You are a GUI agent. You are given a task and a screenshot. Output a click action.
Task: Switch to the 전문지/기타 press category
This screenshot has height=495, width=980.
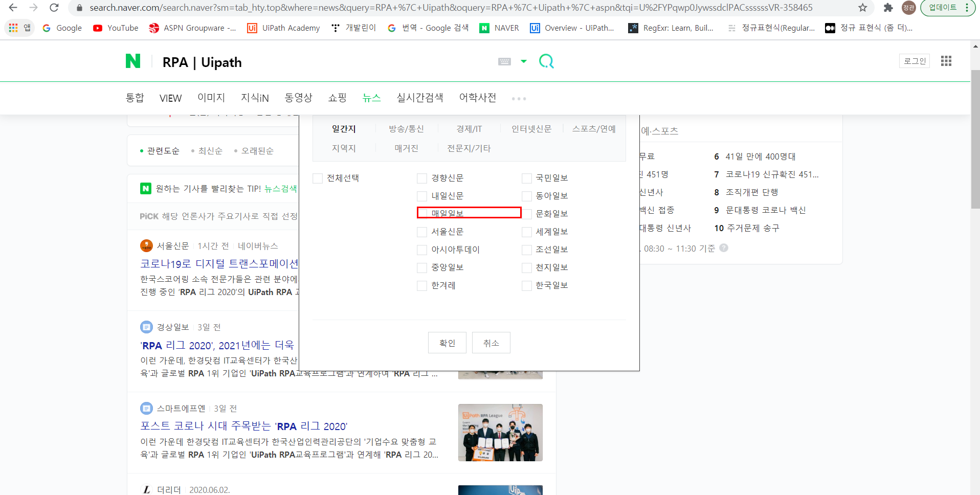click(469, 148)
